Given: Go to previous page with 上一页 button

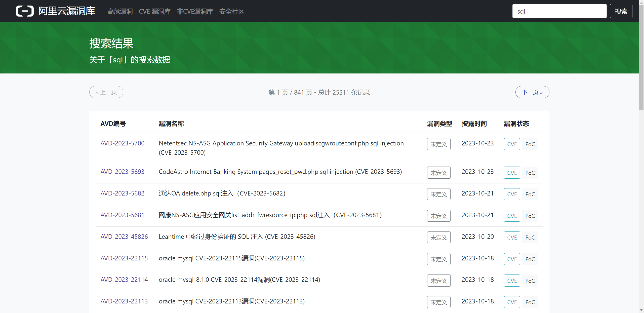Looking at the screenshot, I should tap(106, 92).
